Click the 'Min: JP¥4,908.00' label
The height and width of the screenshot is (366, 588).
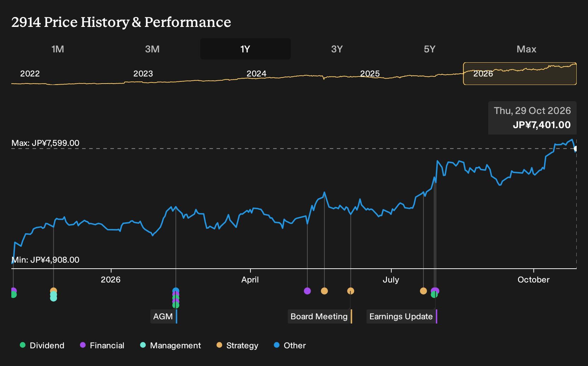pyautogui.click(x=45, y=260)
